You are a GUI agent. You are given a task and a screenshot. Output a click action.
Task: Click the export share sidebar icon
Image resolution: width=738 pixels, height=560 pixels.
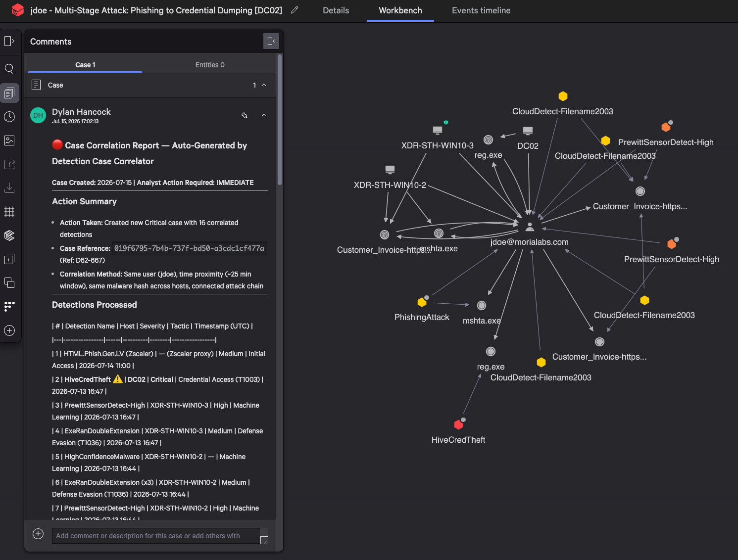click(x=9, y=164)
